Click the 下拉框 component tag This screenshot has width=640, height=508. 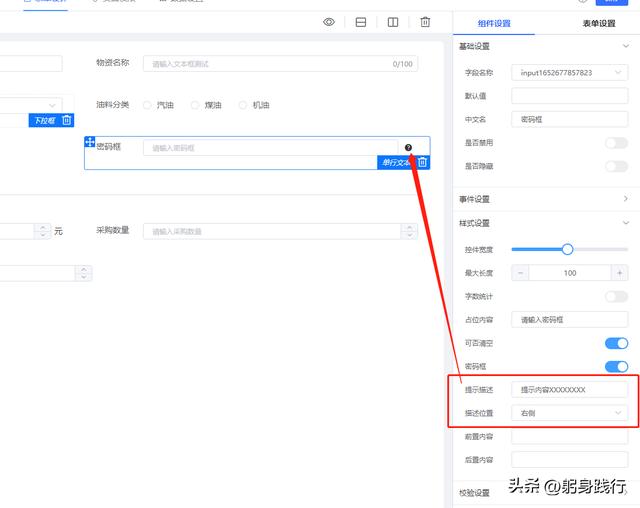coord(44,120)
